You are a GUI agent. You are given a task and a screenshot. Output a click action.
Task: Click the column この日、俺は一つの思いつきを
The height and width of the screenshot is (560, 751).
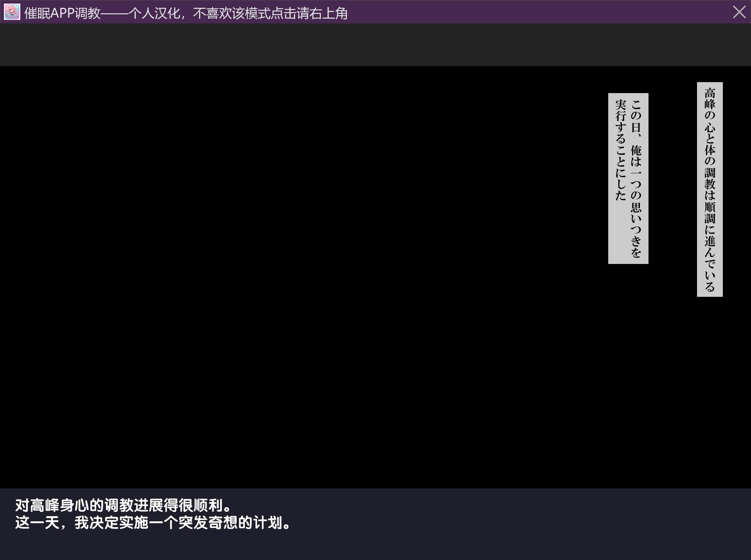(x=636, y=178)
